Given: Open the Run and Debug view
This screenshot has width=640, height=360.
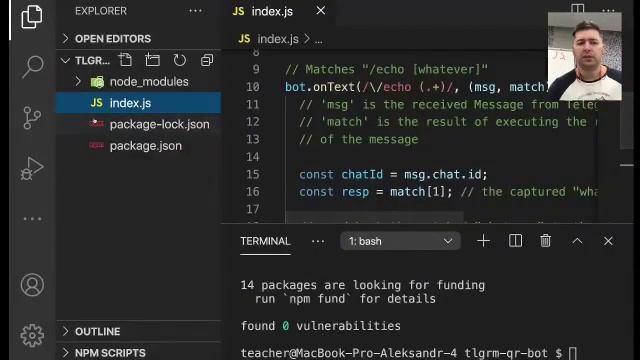Looking at the screenshot, I should (32, 168).
